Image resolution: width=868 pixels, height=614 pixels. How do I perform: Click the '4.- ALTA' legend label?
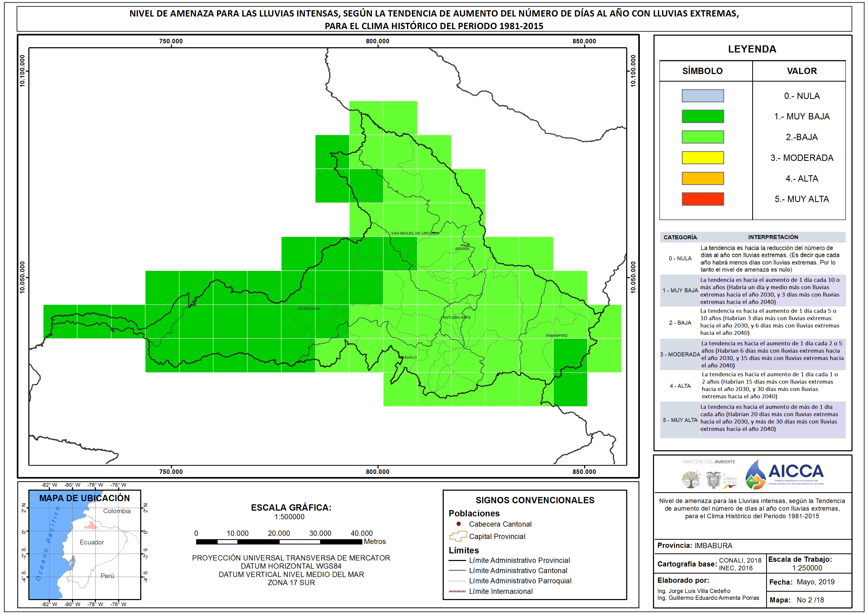(x=801, y=178)
